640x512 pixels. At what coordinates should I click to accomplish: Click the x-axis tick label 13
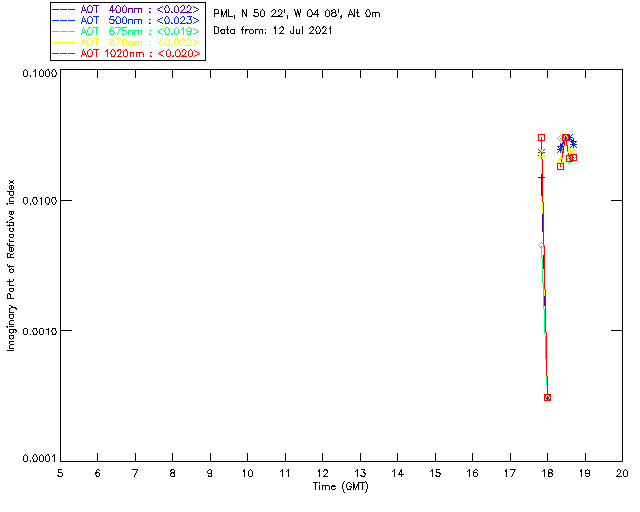(x=360, y=473)
